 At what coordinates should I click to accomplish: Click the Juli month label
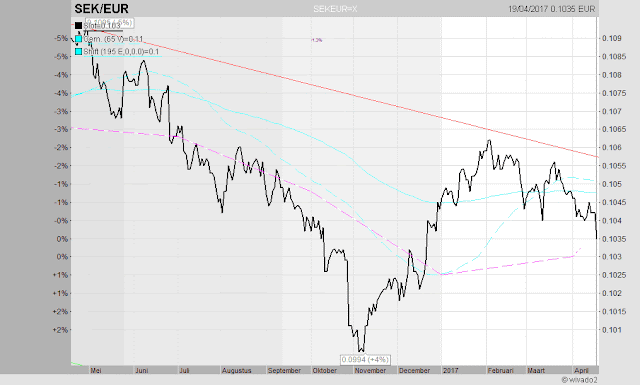[184, 370]
